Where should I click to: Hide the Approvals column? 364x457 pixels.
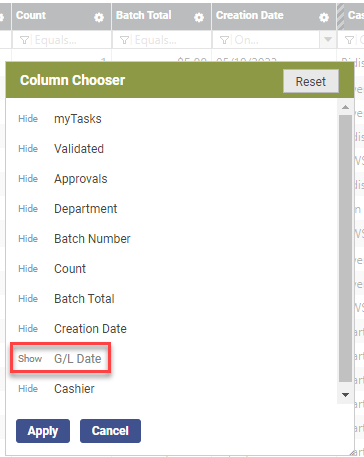28,179
